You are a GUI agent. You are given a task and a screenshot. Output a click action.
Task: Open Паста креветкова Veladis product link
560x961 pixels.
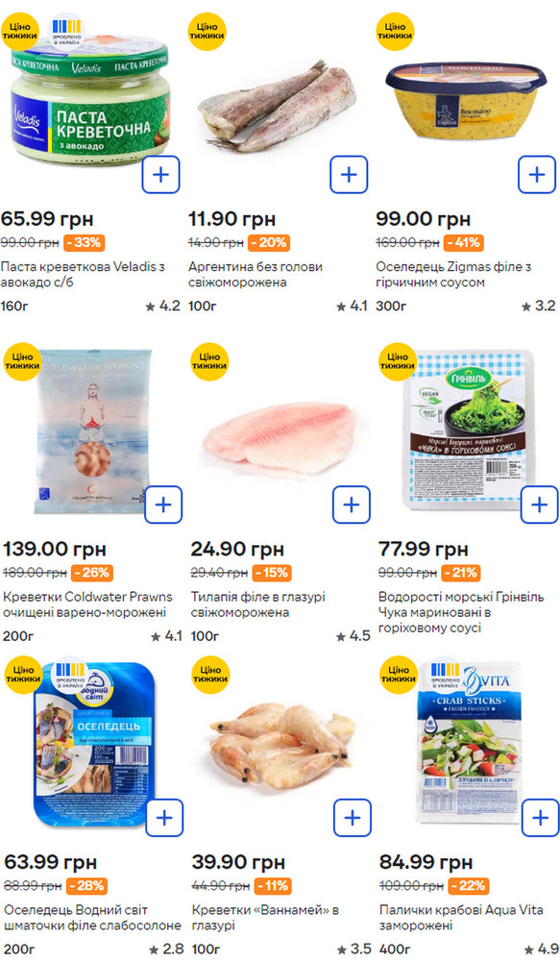tap(83, 275)
